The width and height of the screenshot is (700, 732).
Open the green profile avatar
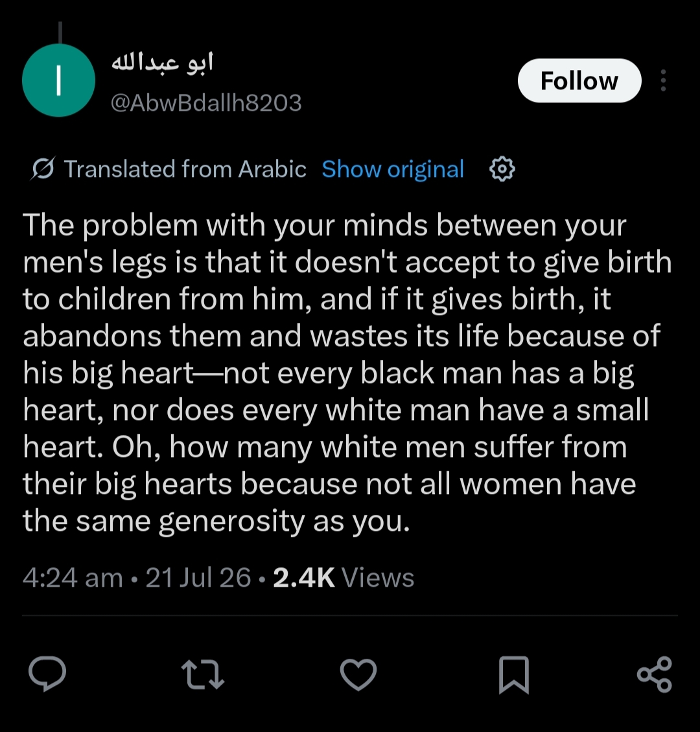tap(59, 80)
